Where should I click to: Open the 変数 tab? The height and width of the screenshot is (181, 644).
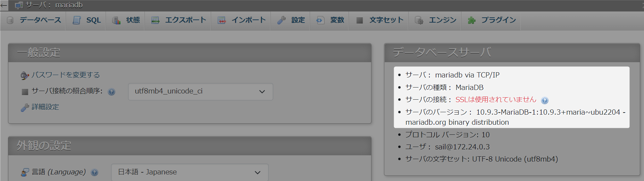tap(329, 20)
